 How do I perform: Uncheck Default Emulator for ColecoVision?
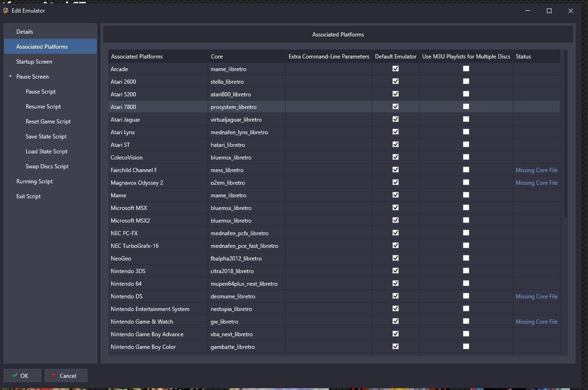(396, 157)
